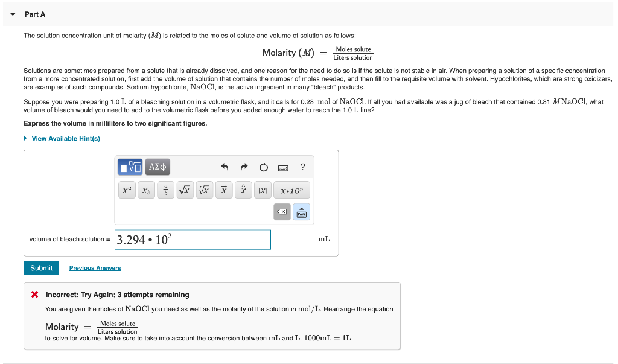Viewport: 618px width, 364px height.
Task: Select the subscript tool
Action: (146, 190)
